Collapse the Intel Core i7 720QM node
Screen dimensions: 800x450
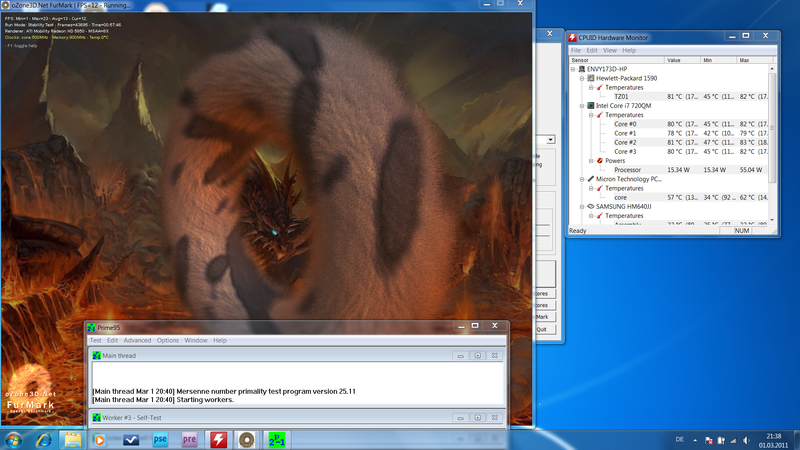click(582, 106)
